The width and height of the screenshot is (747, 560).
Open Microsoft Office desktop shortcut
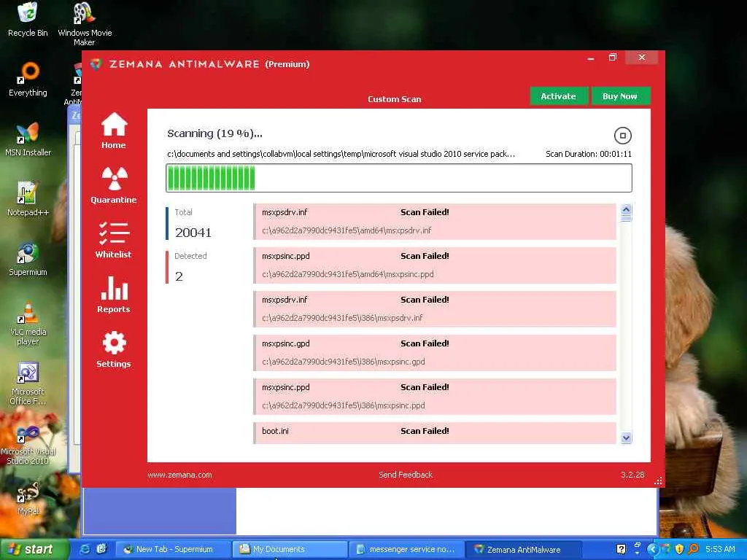click(28, 384)
